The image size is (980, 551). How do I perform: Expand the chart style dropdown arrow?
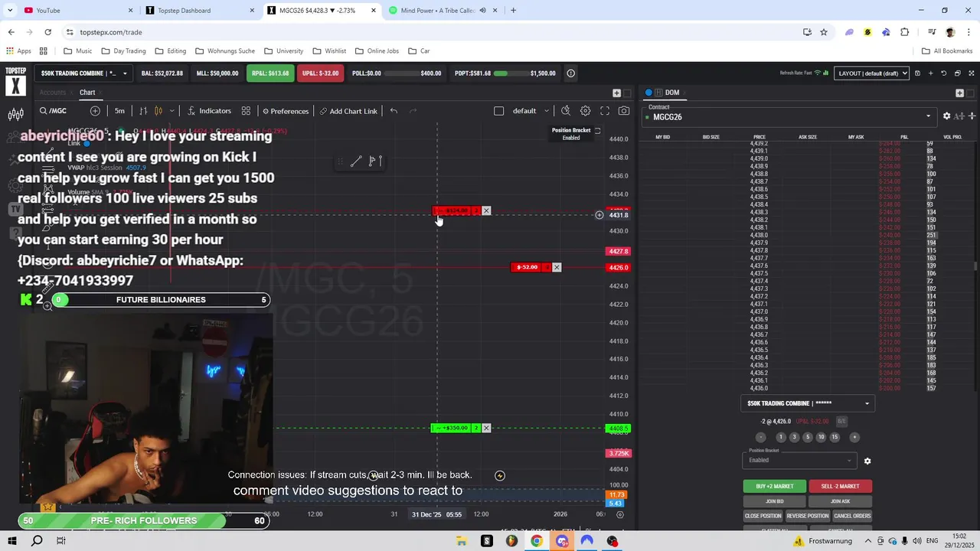coord(172,111)
